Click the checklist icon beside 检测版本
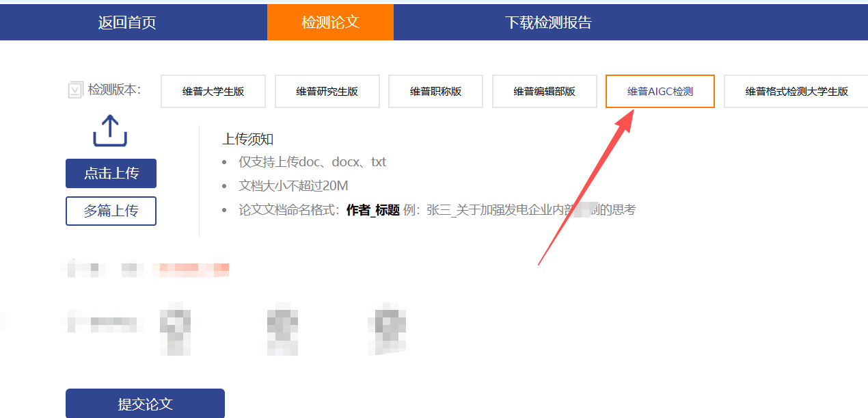Screen dimensions: 868x418 [x=75, y=90]
